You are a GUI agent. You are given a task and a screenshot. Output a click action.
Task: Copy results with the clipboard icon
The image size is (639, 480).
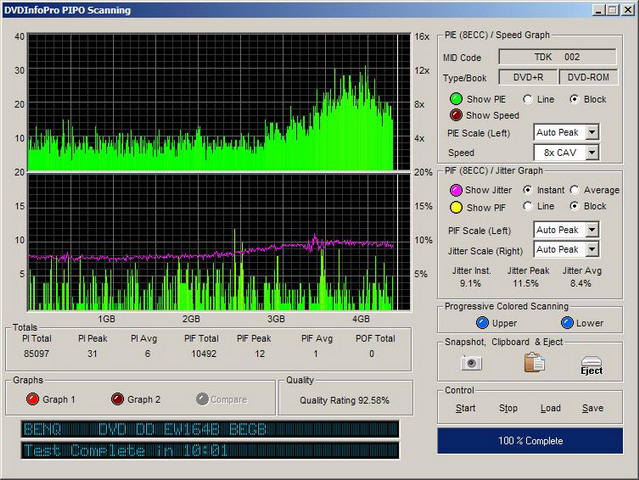click(534, 362)
